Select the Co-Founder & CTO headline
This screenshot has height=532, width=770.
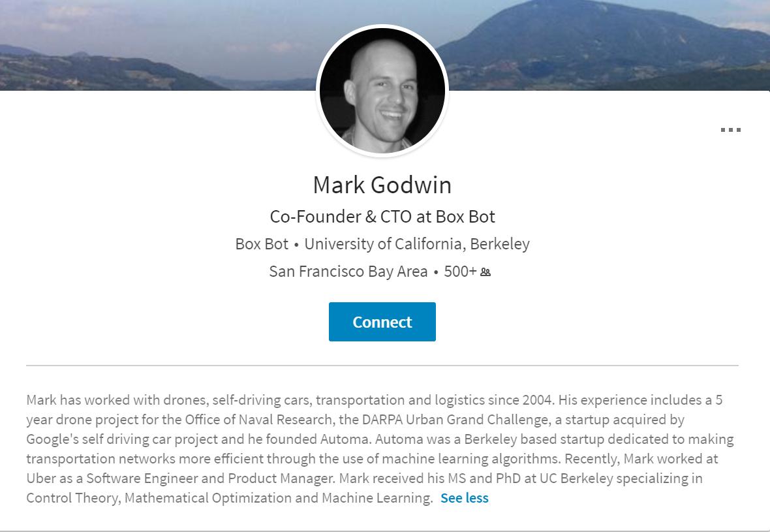(382, 216)
